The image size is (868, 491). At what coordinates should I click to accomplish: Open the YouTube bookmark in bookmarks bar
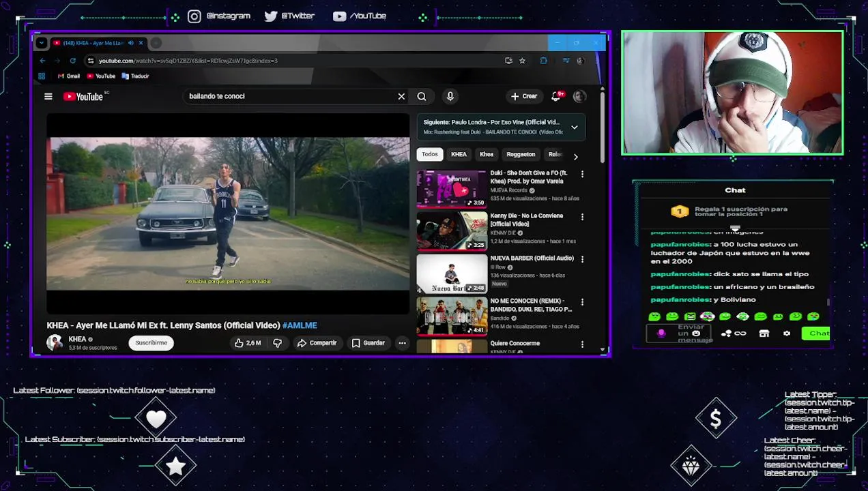(100, 76)
